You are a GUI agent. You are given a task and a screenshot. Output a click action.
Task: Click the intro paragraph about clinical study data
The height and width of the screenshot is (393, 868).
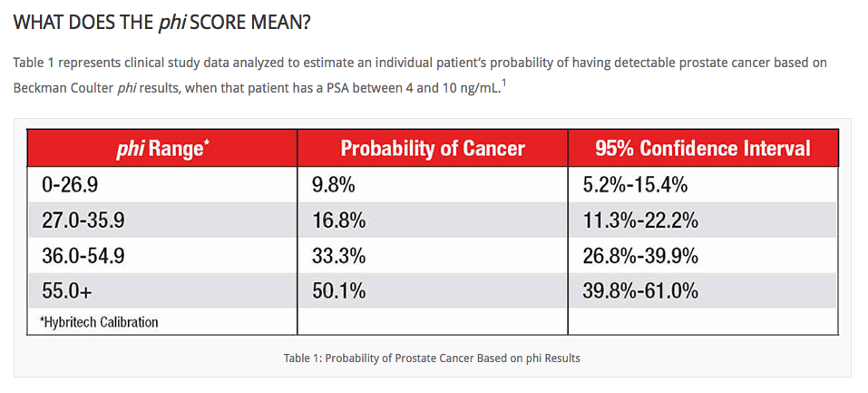[x=419, y=75]
